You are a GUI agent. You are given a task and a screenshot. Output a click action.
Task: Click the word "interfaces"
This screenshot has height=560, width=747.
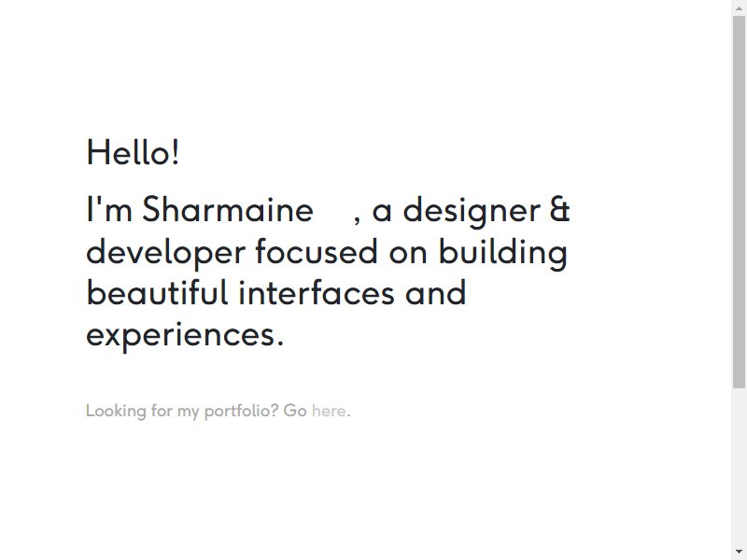pyautogui.click(x=317, y=292)
